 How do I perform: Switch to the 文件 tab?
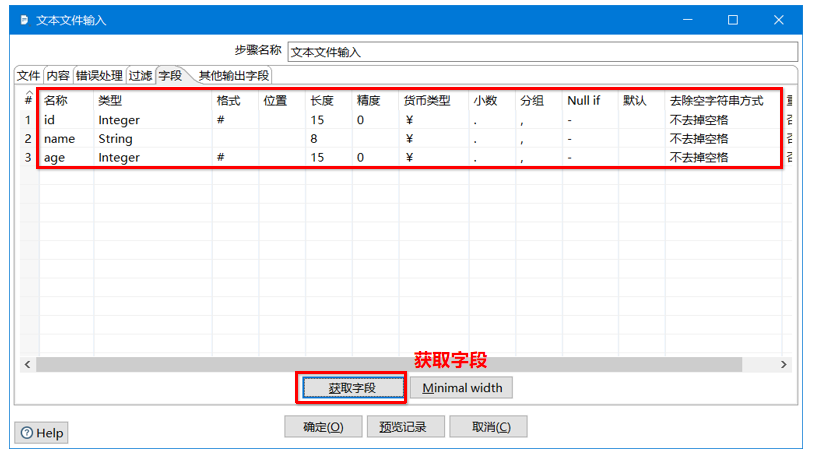[x=28, y=76]
